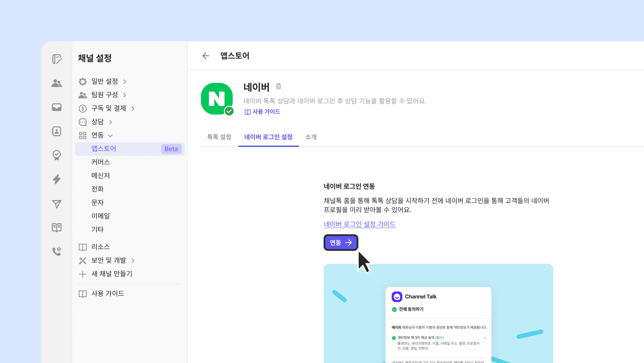Click the trash icon beside 네이버 title
This screenshot has height=363, width=644.
click(x=279, y=86)
